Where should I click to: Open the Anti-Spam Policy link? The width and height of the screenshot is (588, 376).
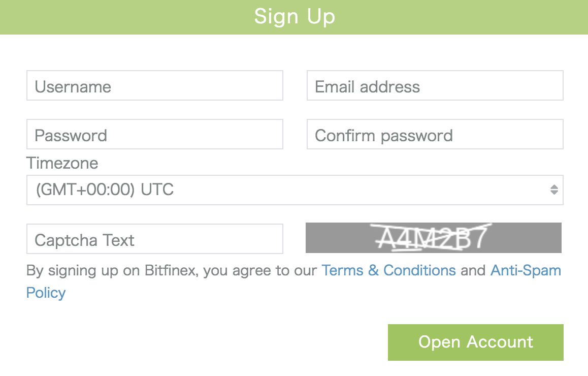coord(526,270)
